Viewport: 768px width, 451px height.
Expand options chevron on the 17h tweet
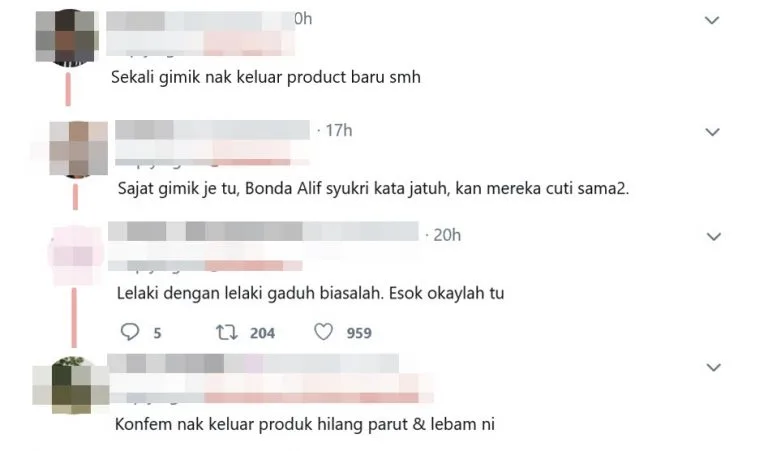712,132
